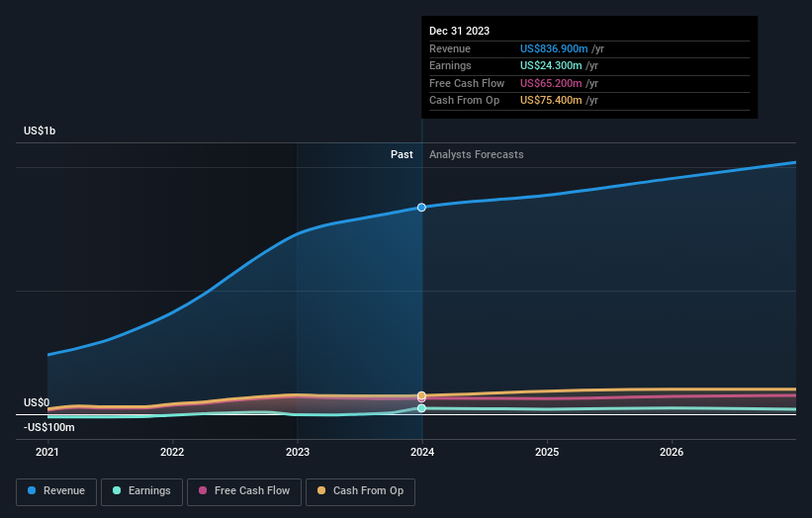Click the Past section label
The image size is (812, 518).
point(402,154)
